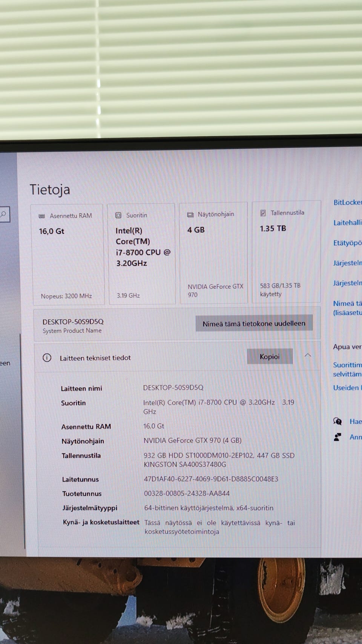362x644 pixels.
Task: Select the Tallennustila 1.35 TB card
Action: [x=286, y=252]
